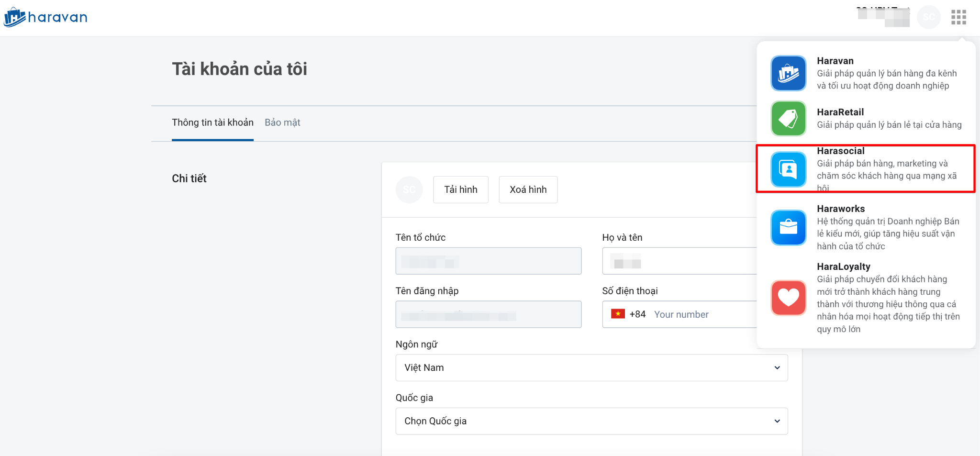Select the +84 Vietnam flag country code
The image size is (980, 456).
coord(628,314)
